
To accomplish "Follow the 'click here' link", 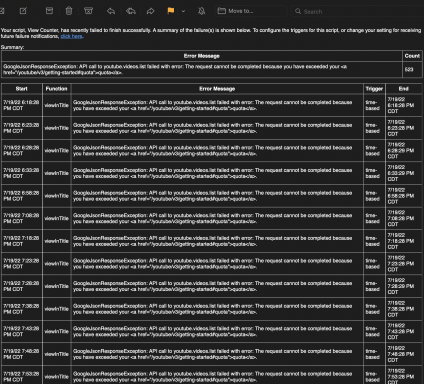I will [x=71, y=36].
